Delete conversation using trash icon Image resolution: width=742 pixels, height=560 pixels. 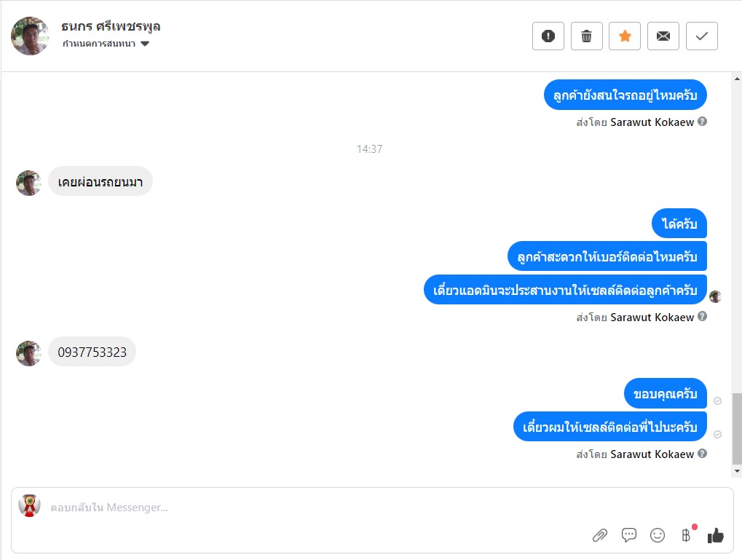coord(586,36)
